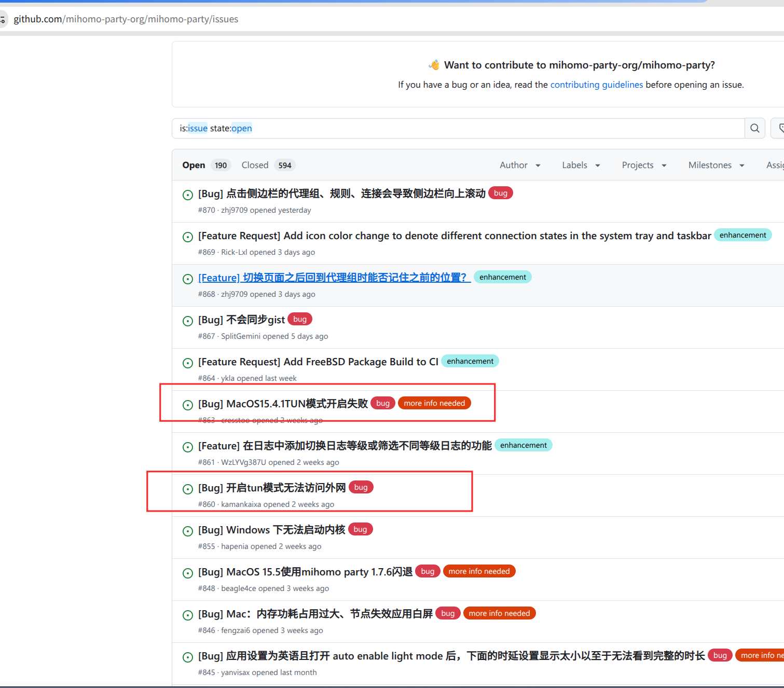Click the is:issue state:open filter field
Image resolution: width=784 pixels, height=688 pixels.
(458, 128)
